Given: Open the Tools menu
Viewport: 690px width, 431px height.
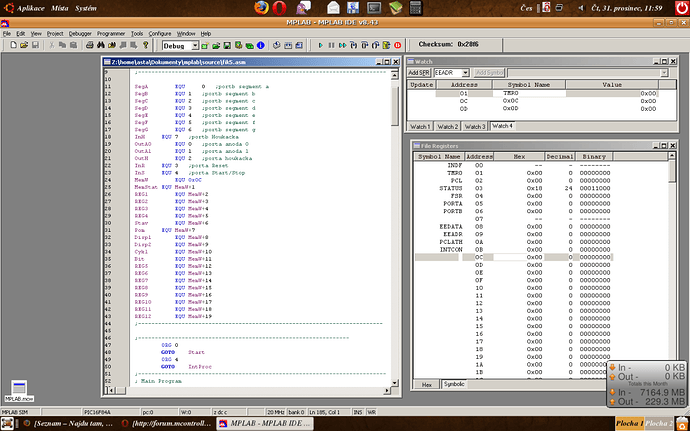Looking at the screenshot, I should click(x=137, y=33).
